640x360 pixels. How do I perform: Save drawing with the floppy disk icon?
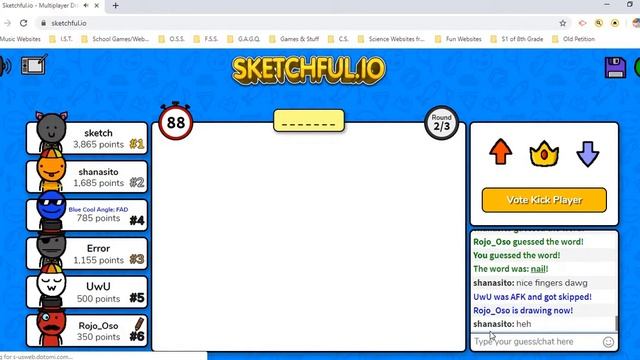(x=615, y=67)
